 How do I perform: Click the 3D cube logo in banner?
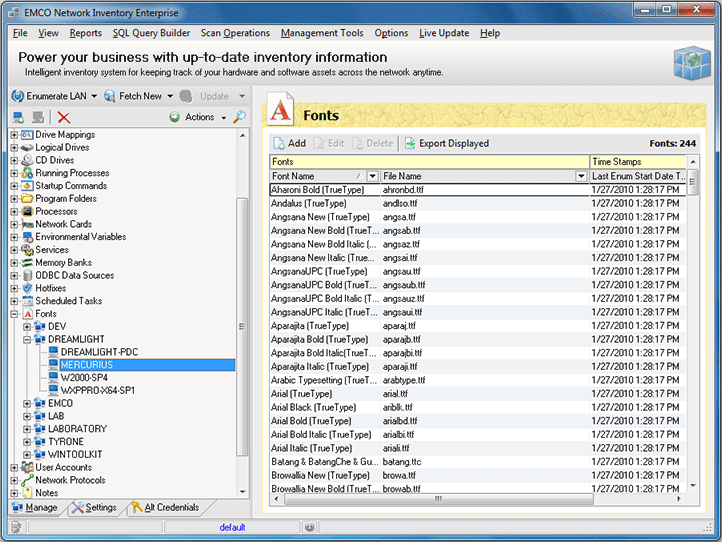pyautogui.click(x=691, y=64)
